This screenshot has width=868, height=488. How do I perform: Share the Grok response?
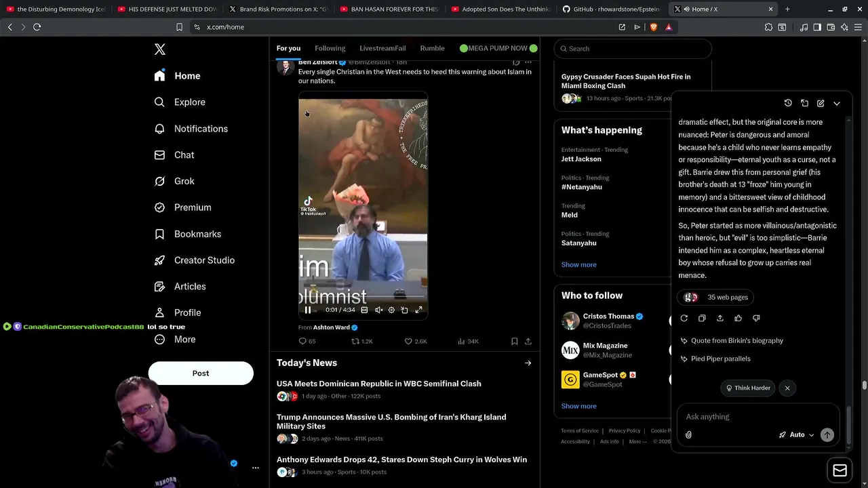pyautogui.click(x=720, y=318)
